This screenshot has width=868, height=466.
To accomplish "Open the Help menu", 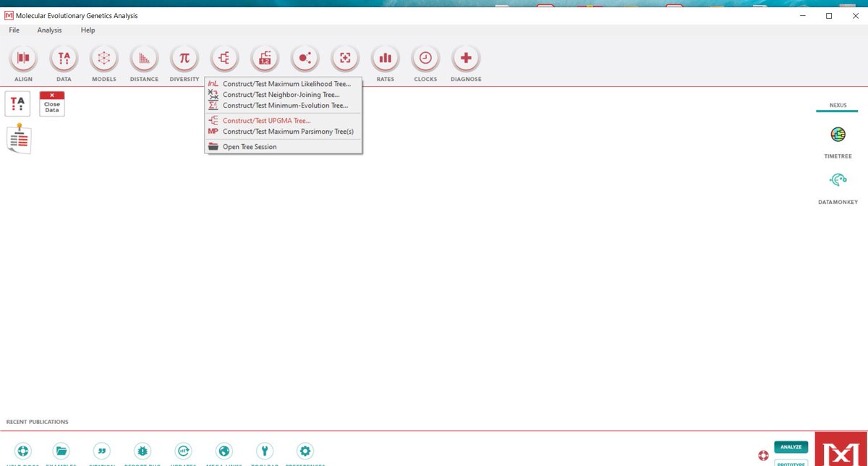I will point(88,30).
